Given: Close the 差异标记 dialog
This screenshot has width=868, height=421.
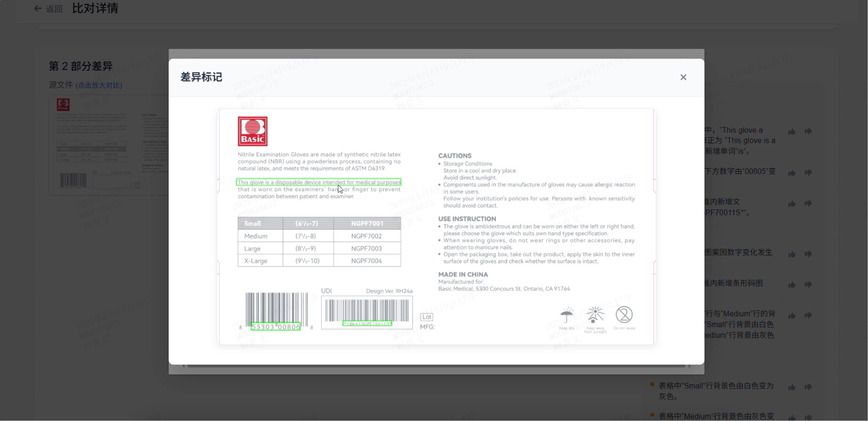Looking at the screenshot, I should pyautogui.click(x=683, y=77).
